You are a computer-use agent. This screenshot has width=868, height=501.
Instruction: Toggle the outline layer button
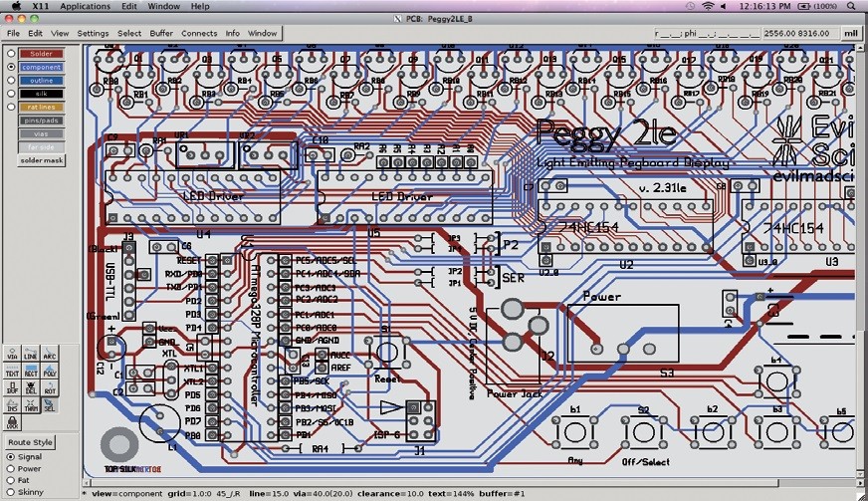pos(42,81)
